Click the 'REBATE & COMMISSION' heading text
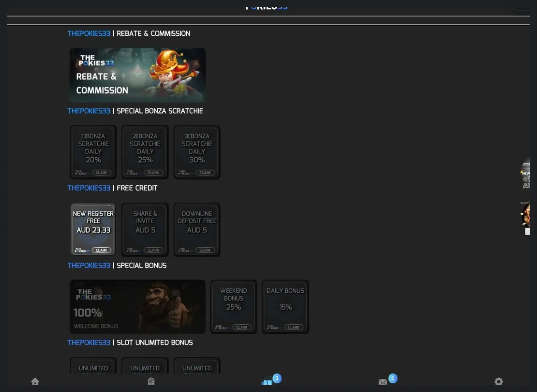Screen dimensions: 537x392 pos(153,33)
